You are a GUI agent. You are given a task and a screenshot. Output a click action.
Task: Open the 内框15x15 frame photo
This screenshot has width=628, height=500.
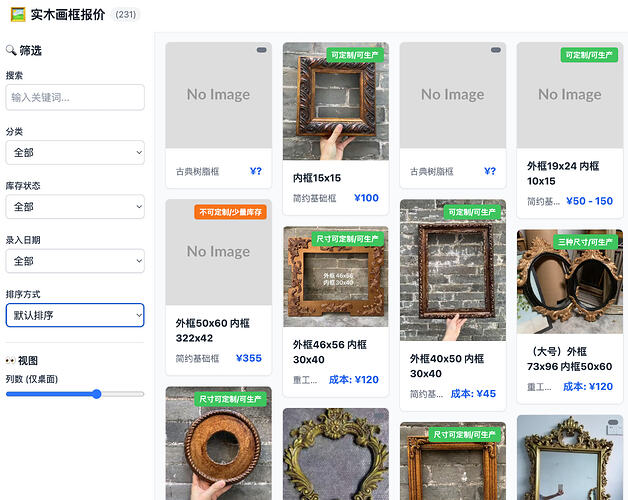[x=336, y=101]
